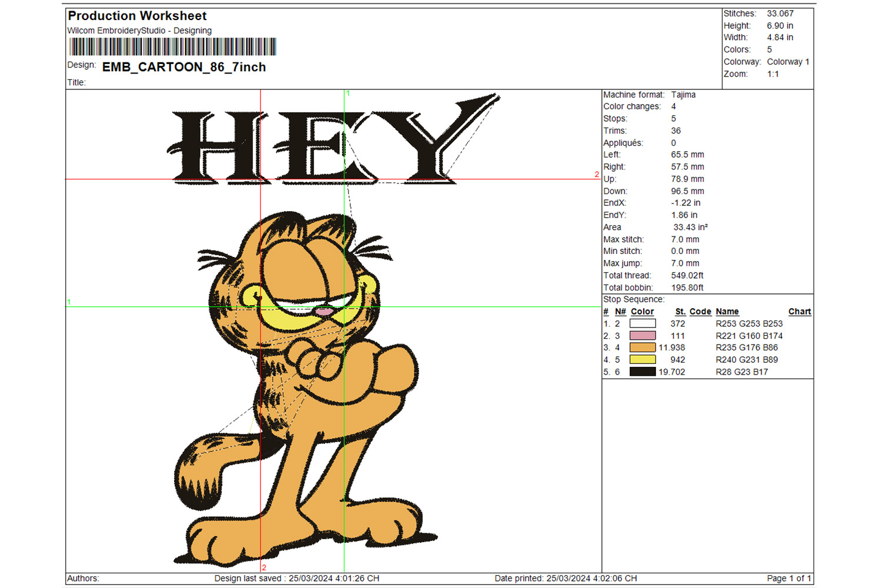Click the black color swatch in row 5
This screenshot has width=883, height=588.
pos(642,372)
